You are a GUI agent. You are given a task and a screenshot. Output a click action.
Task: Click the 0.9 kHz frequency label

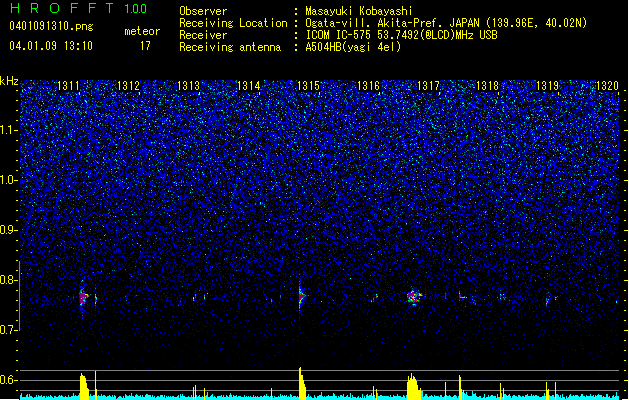9,230
